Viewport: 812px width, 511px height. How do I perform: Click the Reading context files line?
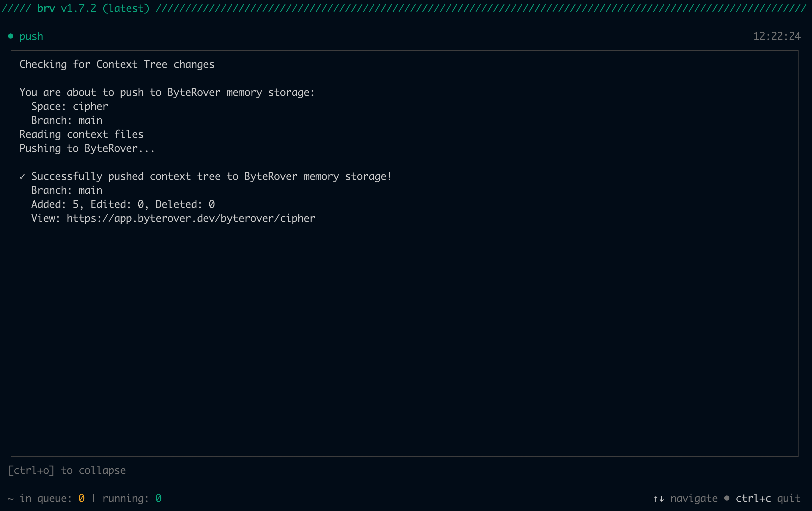click(81, 134)
